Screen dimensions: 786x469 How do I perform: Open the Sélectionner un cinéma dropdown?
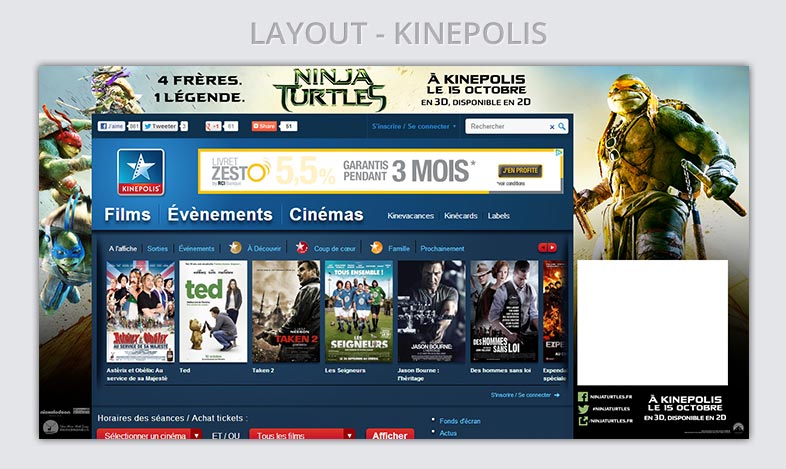click(150, 436)
